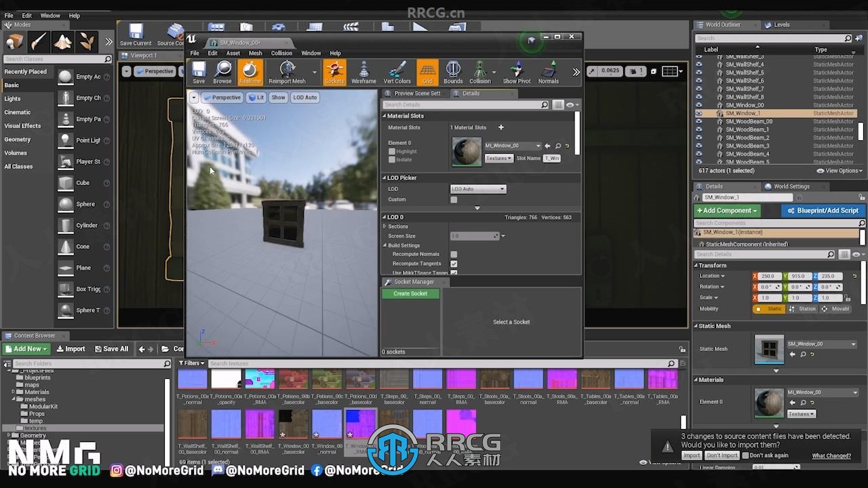Hide SM_WallShelf_5 using its eye icon
This screenshot has width=868, height=488.
pyautogui.click(x=699, y=73)
